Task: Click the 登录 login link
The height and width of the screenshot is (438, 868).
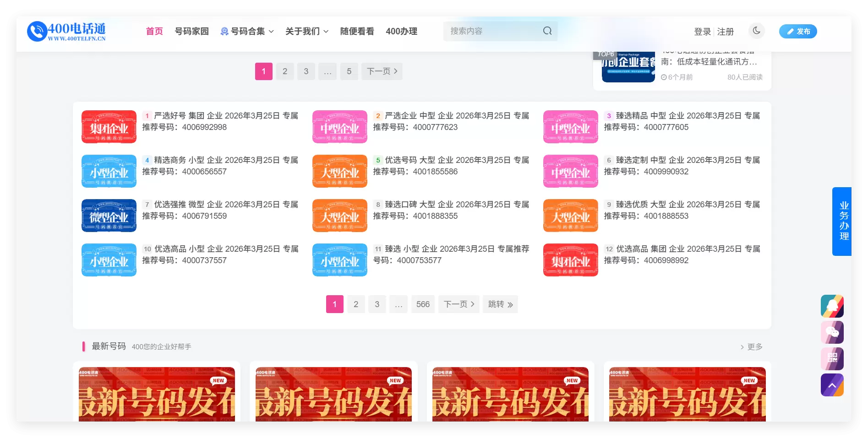Action: point(702,32)
